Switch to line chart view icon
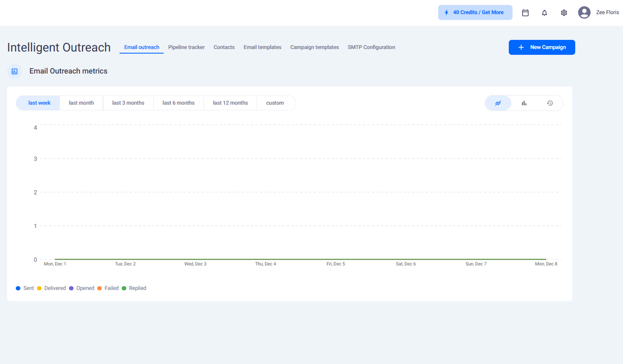 [x=498, y=103]
